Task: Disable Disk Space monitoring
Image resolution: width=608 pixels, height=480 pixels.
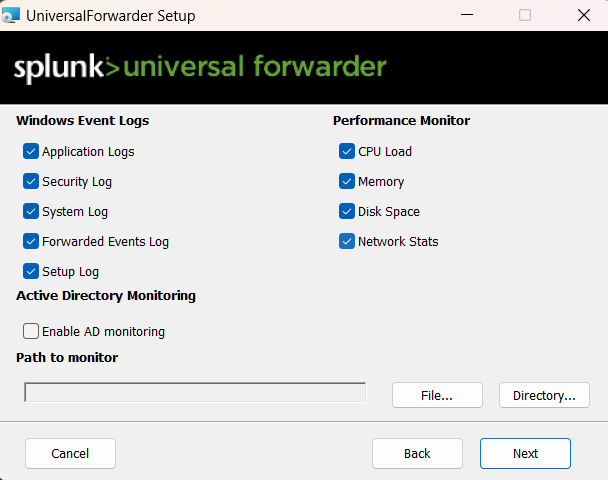Action: pyautogui.click(x=347, y=211)
